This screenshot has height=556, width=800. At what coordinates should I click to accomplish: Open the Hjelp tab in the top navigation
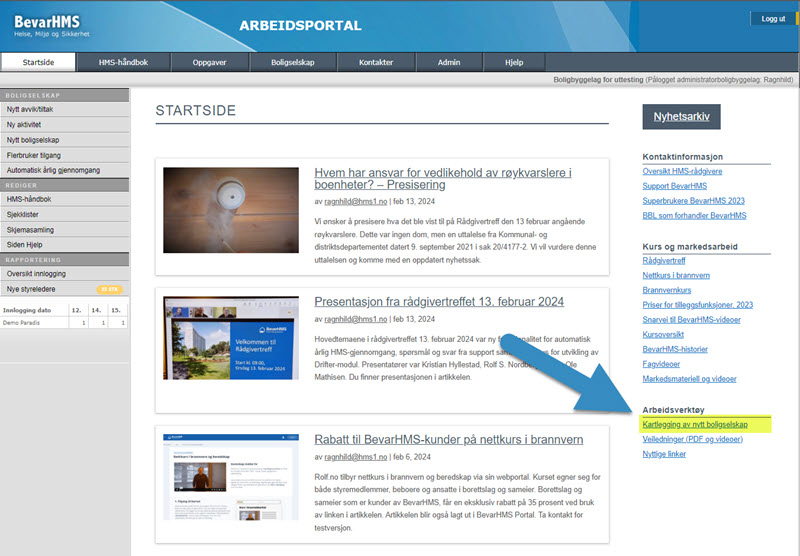[x=514, y=62]
